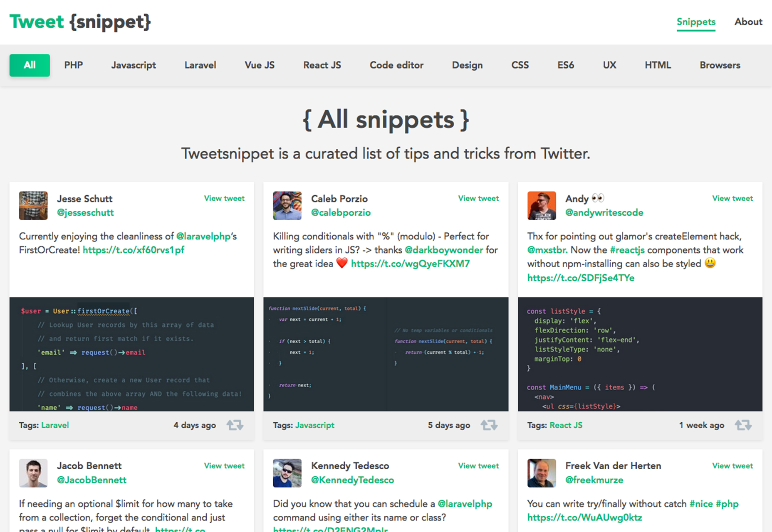The image size is (772, 532).
Task: Click the Laravel tag on Jesse's card
Action: click(x=55, y=425)
